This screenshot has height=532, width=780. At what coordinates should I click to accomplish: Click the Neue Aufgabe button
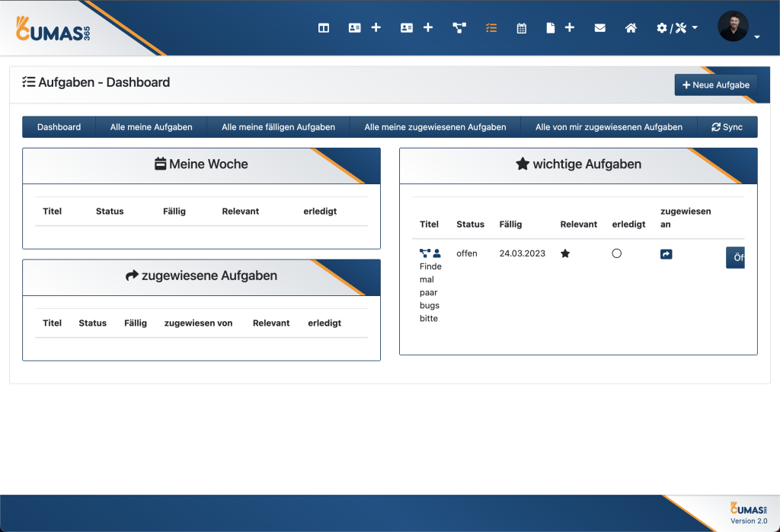coord(715,85)
